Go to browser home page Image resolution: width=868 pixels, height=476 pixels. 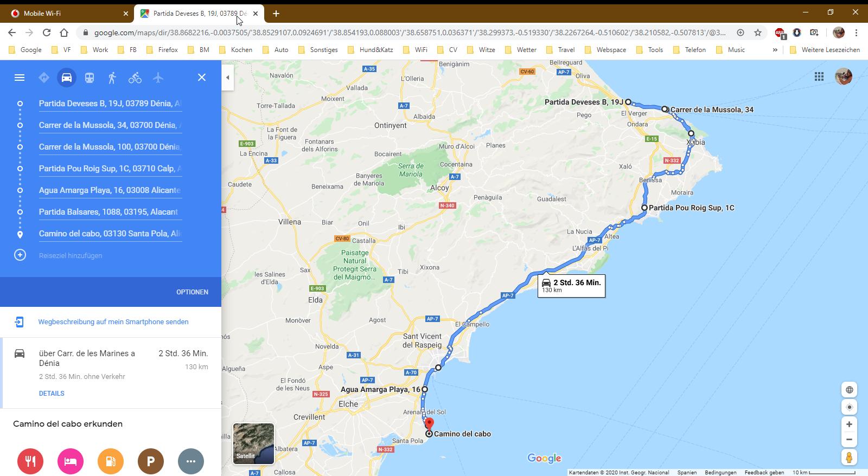coord(64,33)
